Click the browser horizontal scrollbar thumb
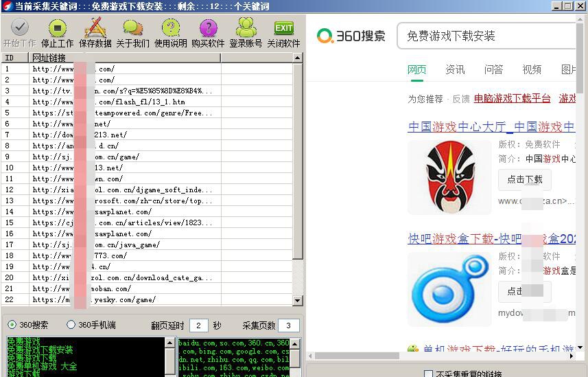The image size is (588, 377). [357, 356]
